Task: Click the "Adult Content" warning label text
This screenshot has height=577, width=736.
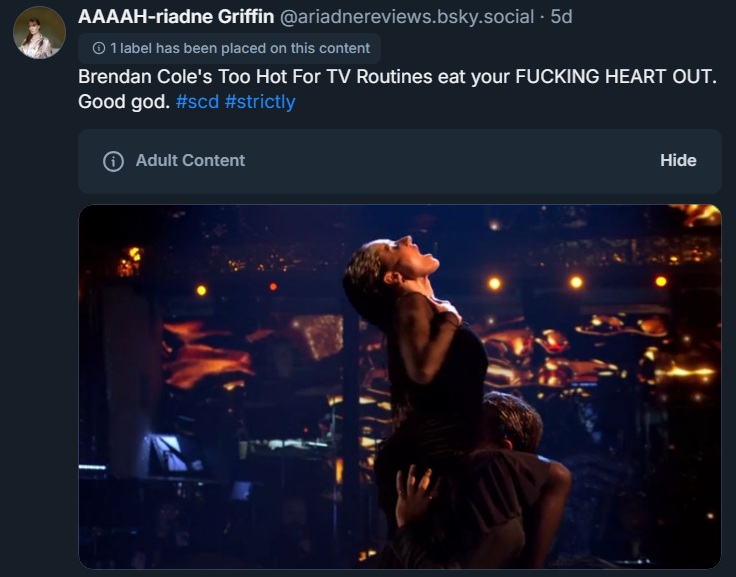Action: (190, 160)
